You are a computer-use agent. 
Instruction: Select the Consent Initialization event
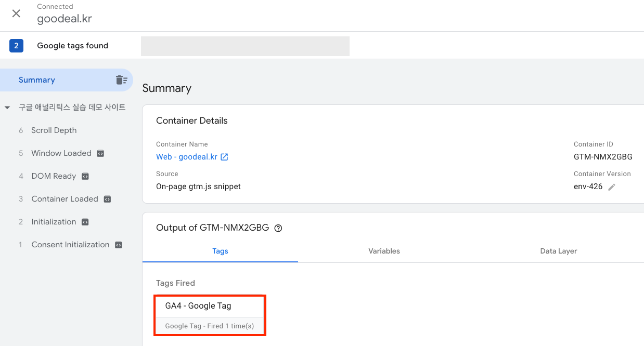pos(70,245)
